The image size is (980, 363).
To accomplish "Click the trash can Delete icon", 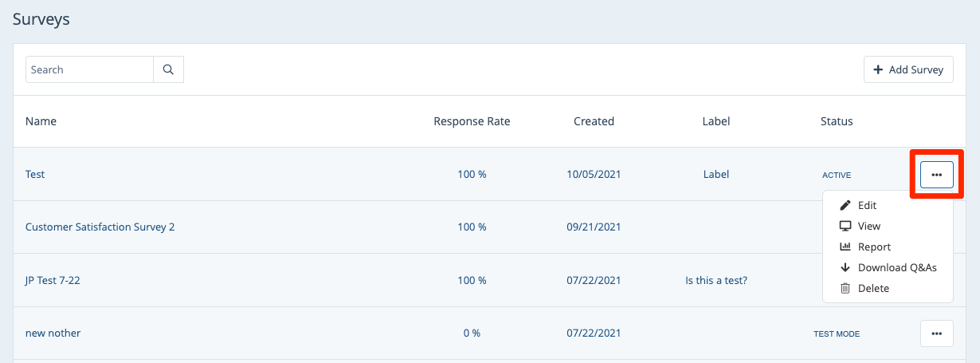I will (845, 288).
